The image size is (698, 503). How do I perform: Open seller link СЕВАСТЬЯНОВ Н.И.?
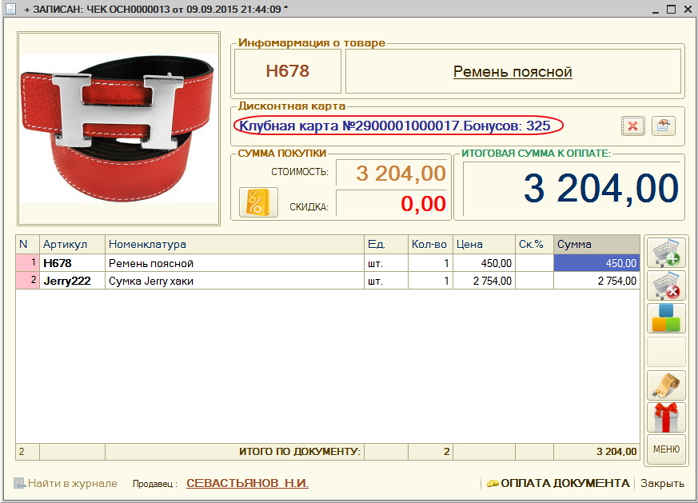coord(248,483)
